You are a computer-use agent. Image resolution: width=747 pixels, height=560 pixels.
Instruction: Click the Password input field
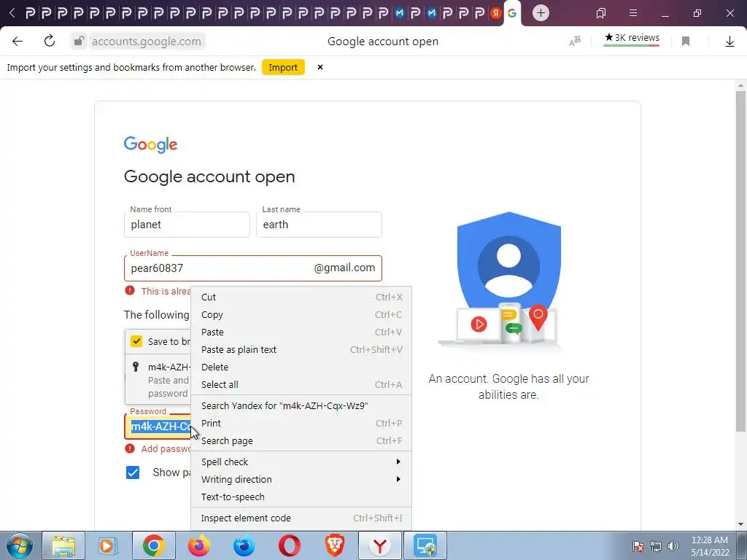pos(158,426)
